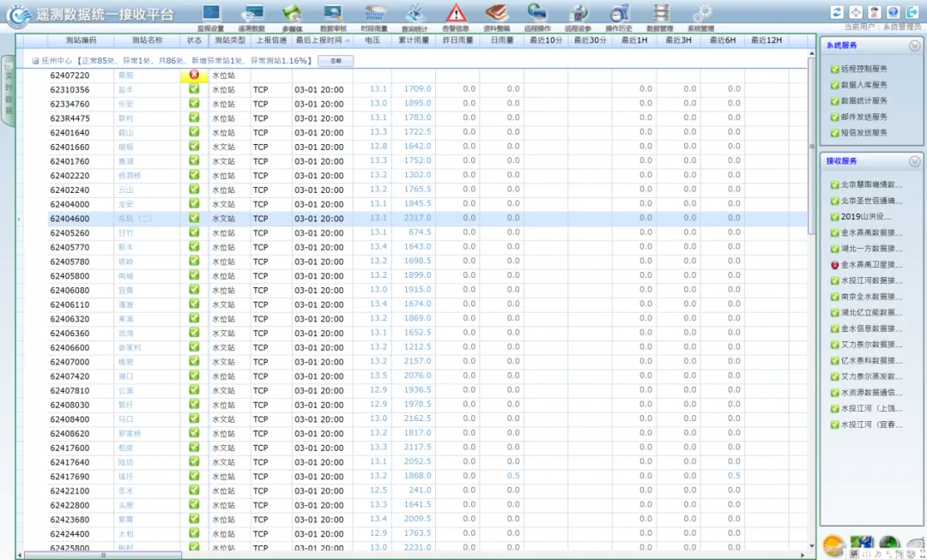Open station name link 云山

point(126,190)
